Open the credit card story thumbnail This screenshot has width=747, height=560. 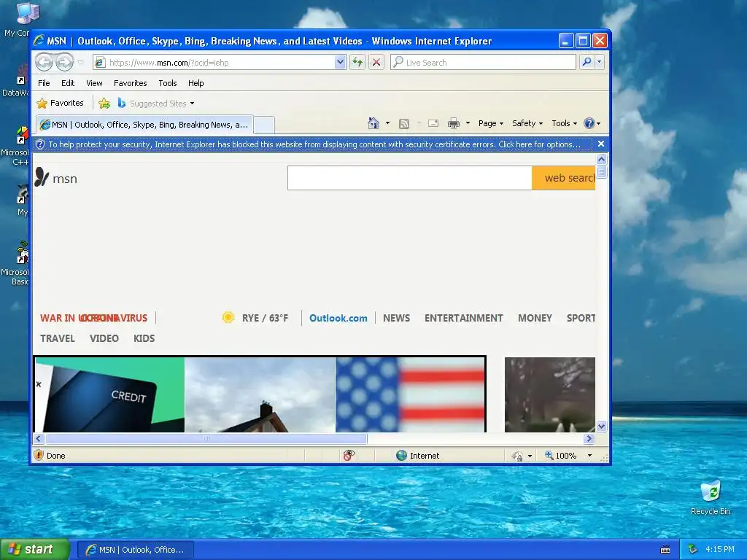[x=110, y=394]
